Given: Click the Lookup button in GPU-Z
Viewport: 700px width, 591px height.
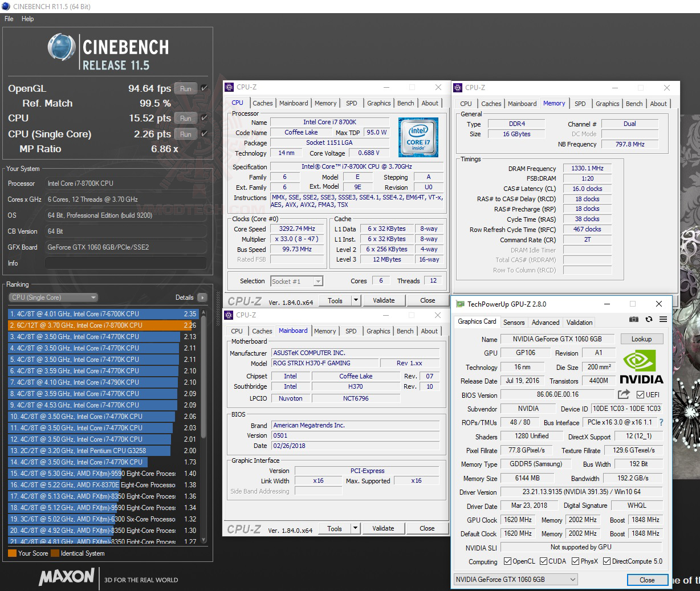Looking at the screenshot, I should tap(641, 339).
